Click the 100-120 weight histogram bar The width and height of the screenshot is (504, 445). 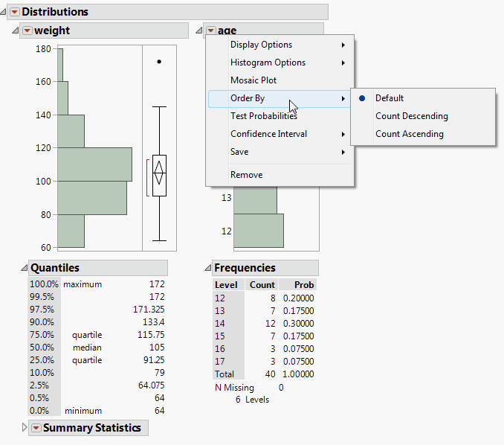[x=94, y=164]
